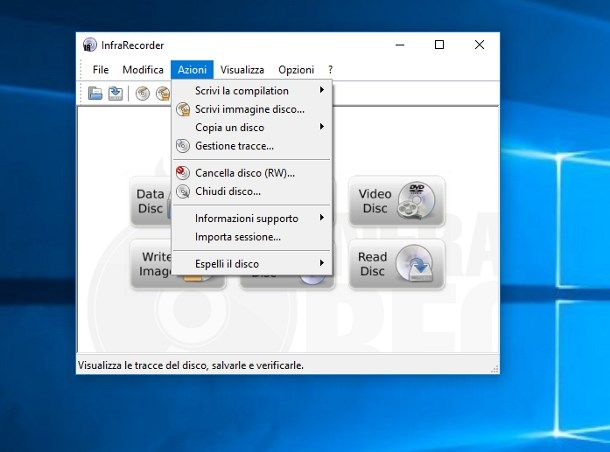Click the disc icon beside Chiudi disco
610x452 pixels.
pyautogui.click(x=183, y=191)
